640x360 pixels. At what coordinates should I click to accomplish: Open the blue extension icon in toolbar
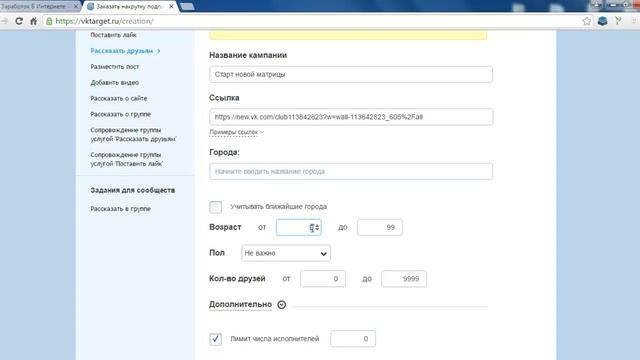click(x=602, y=21)
